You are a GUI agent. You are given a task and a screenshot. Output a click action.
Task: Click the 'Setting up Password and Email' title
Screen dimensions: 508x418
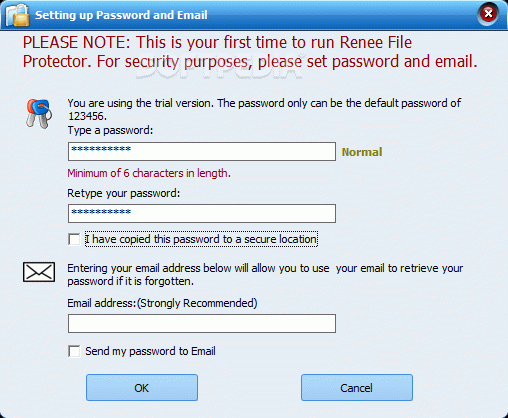click(121, 15)
